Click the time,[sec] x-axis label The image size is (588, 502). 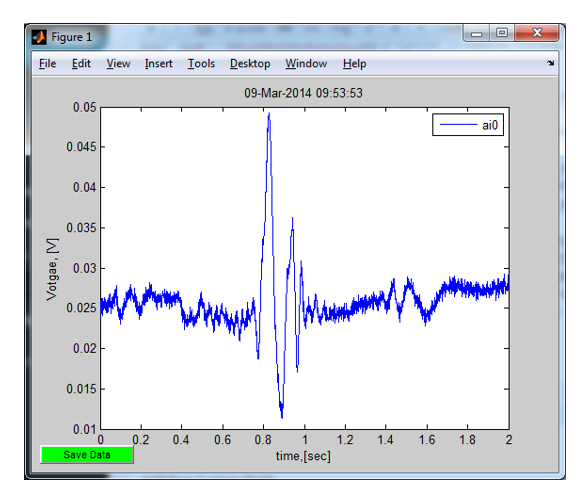coord(303,456)
